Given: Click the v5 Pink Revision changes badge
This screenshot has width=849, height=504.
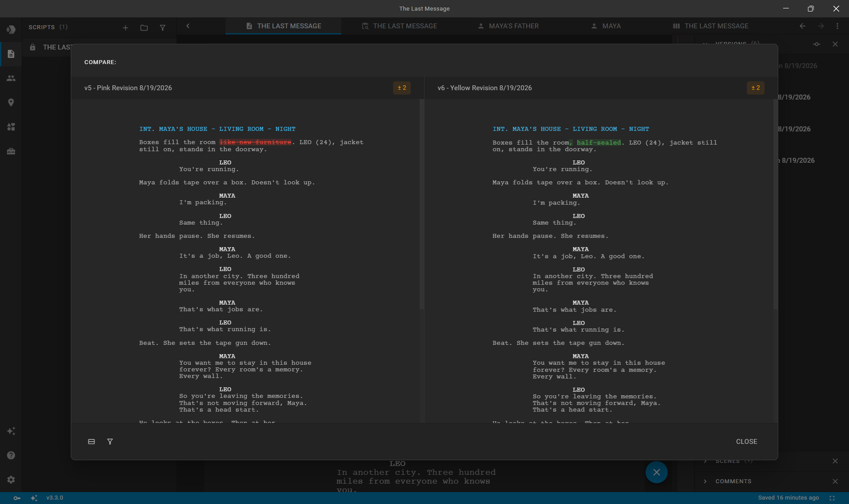Looking at the screenshot, I should click(402, 88).
